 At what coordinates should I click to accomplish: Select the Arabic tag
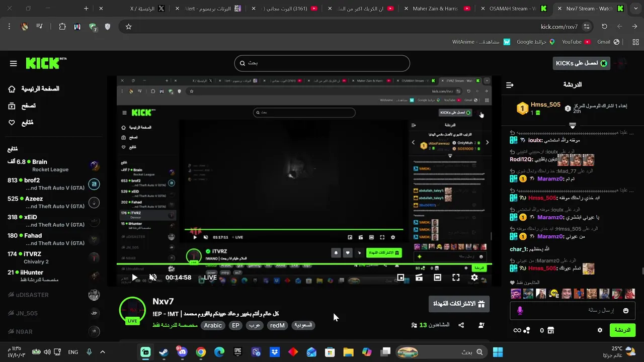point(213,325)
